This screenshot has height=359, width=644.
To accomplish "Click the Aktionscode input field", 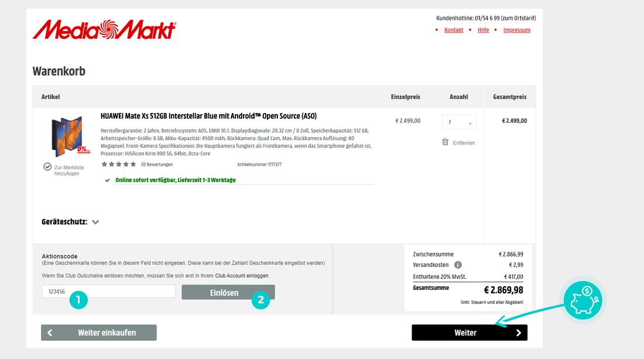I will pyautogui.click(x=108, y=292).
